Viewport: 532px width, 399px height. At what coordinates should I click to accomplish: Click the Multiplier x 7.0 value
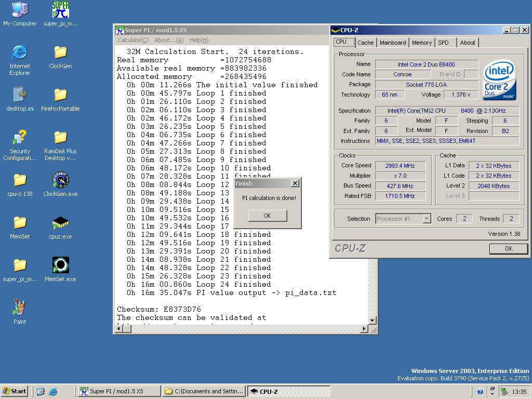coord(401,176)
